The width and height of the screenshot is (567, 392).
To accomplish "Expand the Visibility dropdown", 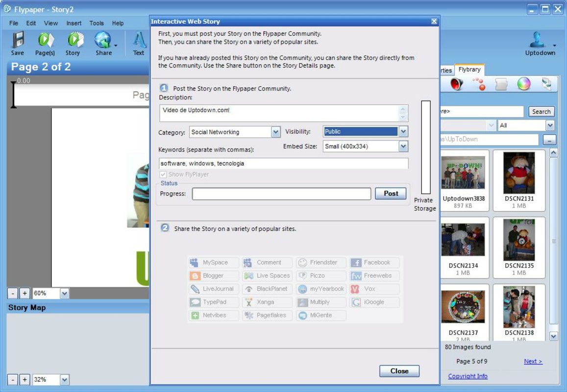I will pyautogui.click(x=403, y=132).
